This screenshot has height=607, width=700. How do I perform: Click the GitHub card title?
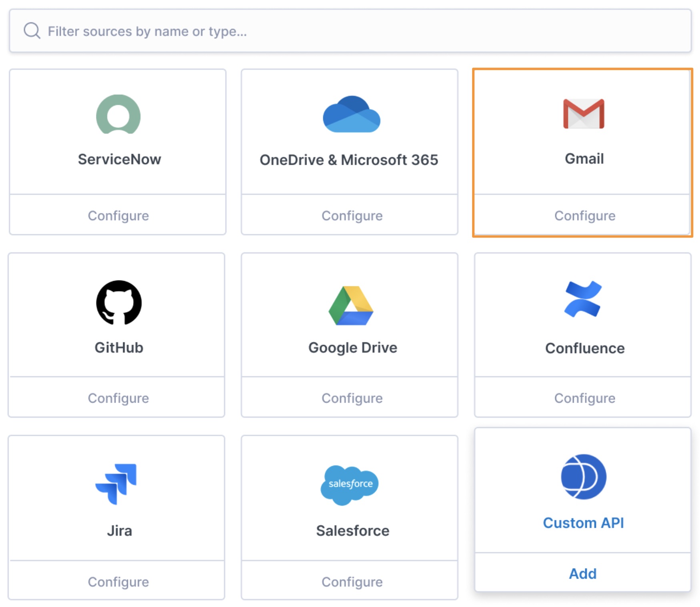pos(119,347)
